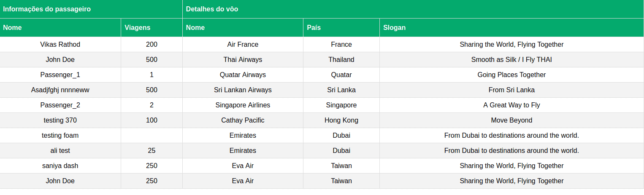Click the 'ali test' passenger cell
Image resolution: width=644 pixels, height=195 pixels.
click(x=60, y=151)
